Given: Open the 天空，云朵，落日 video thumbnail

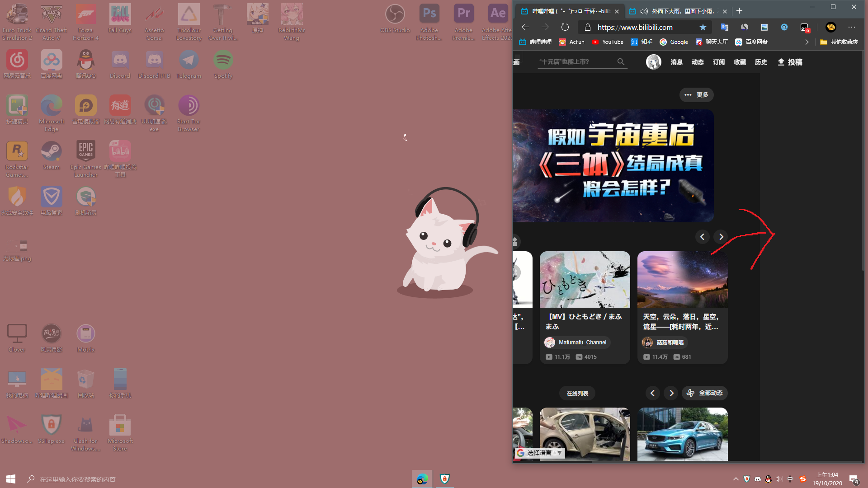Looking at the screenshot, I should coord(683,280).
